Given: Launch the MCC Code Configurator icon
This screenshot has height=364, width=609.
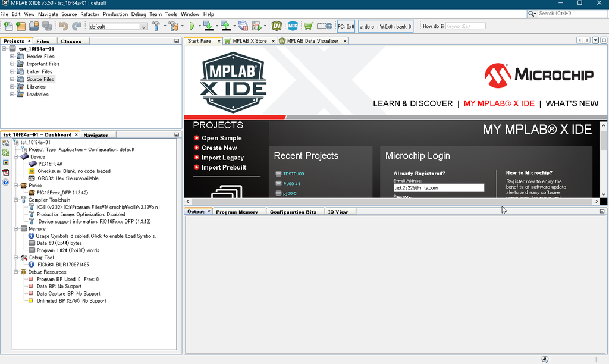Looking at the screenshot, I should (x=293, y=26).
